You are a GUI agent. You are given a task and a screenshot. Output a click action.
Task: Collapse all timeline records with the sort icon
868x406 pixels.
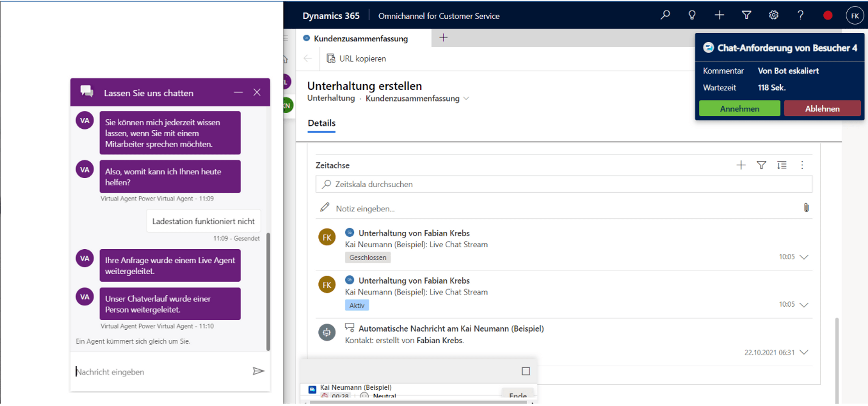[782, 165]
